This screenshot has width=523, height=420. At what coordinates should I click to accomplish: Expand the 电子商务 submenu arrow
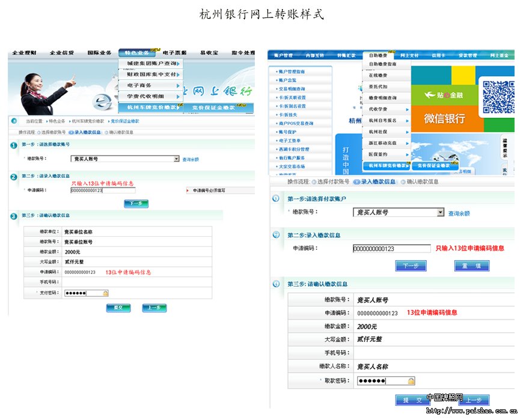click(x=178, y=86)
